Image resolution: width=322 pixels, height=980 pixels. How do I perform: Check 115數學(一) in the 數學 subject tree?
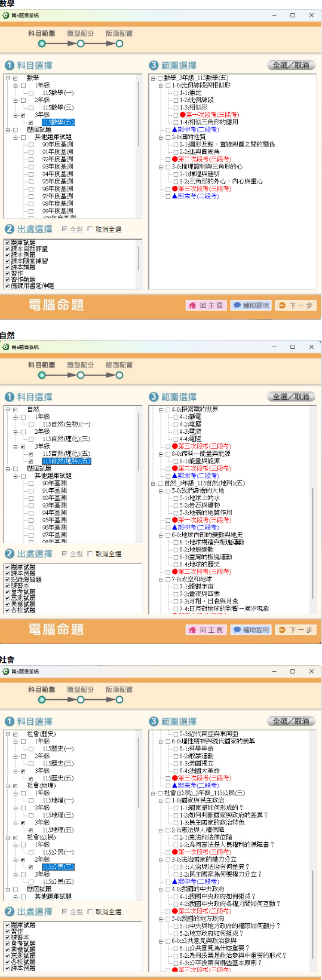tap(31, 93)
